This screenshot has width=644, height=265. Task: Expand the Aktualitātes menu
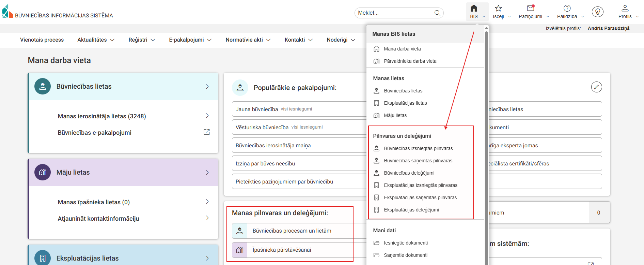[96, 40]
